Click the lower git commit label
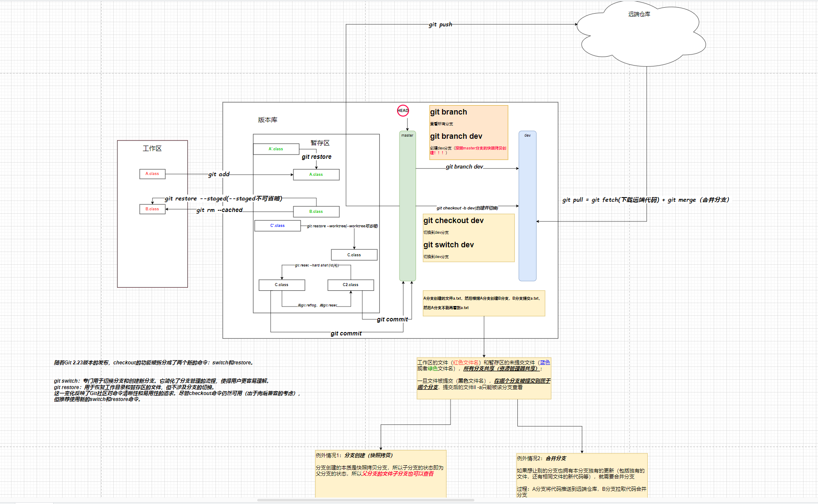Viewport: 818px width, 504px height. [346, 333]
